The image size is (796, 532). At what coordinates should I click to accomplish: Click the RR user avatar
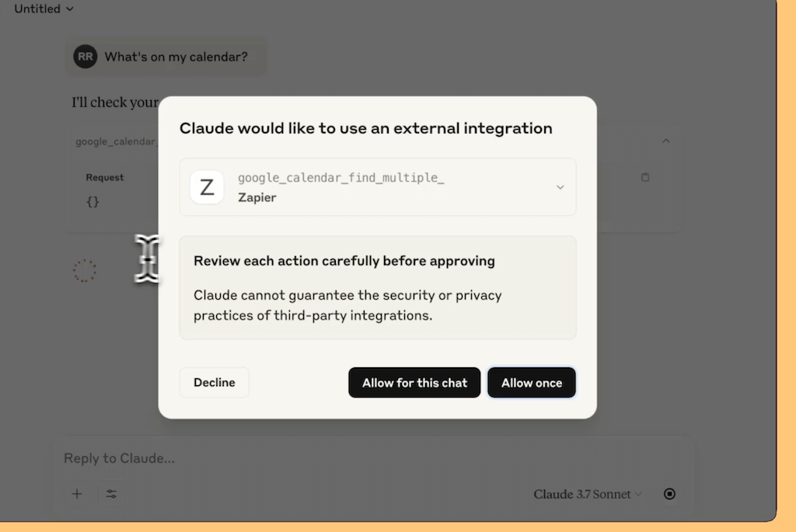pos(85,56)
